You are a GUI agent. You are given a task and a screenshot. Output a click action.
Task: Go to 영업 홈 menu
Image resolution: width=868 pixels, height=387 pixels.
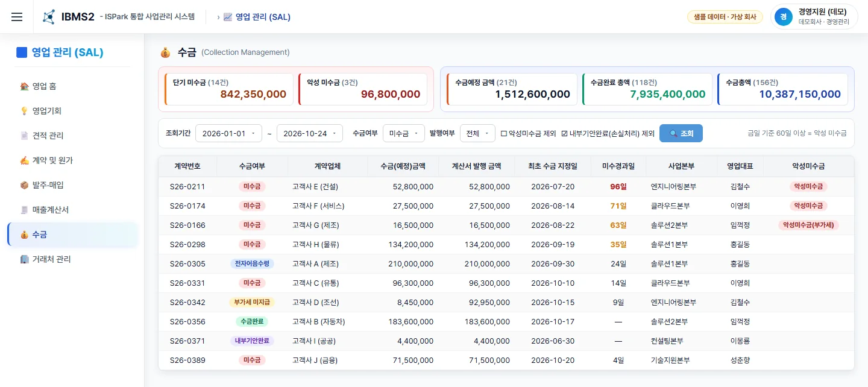point(72,86)
